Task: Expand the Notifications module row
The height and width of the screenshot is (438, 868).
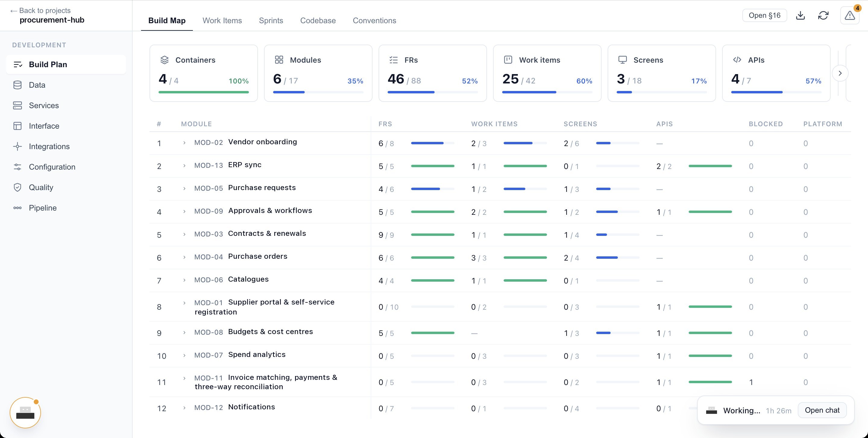Action: (184, 408)
